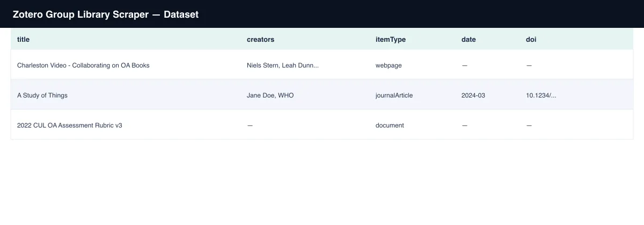The height and width of the screenshot is (225, 644).
Task: Click the "doi" column header
Action: 531,40
